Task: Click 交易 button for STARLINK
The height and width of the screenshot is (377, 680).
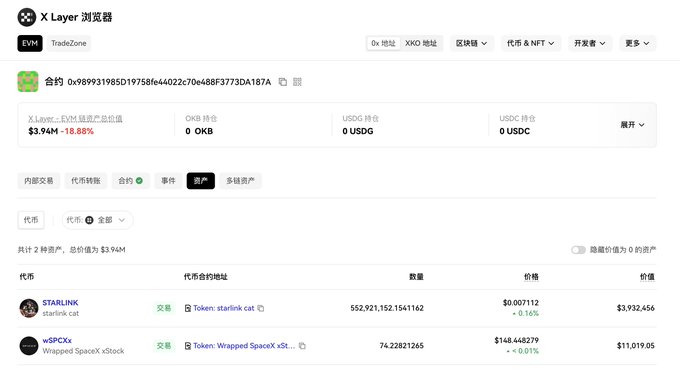Action: [x=163, y=308]
